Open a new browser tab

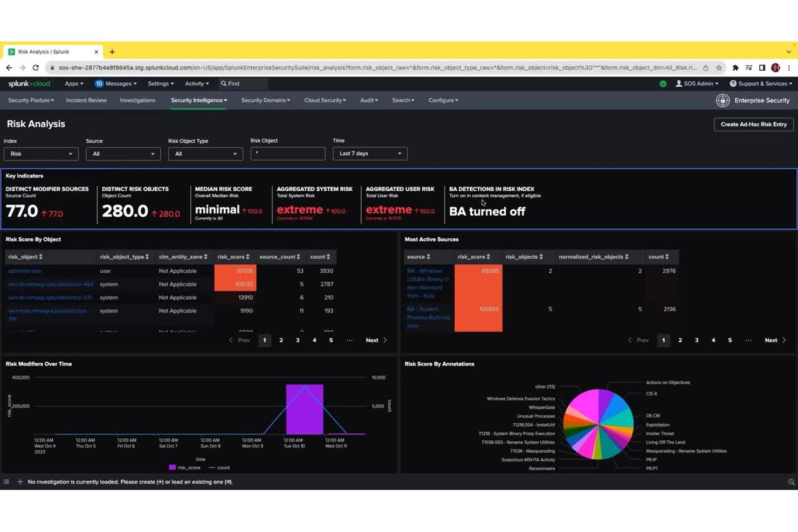(x=112, y=52)
